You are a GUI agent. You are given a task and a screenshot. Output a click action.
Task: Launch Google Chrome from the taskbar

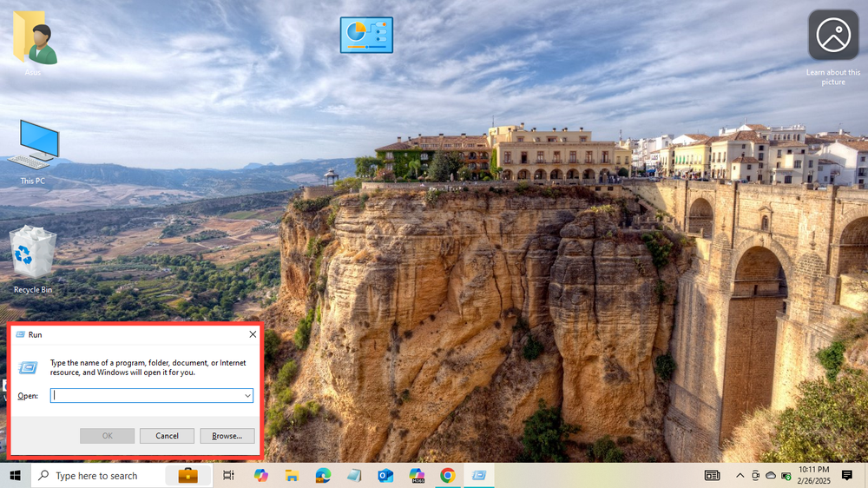(448, 475)
